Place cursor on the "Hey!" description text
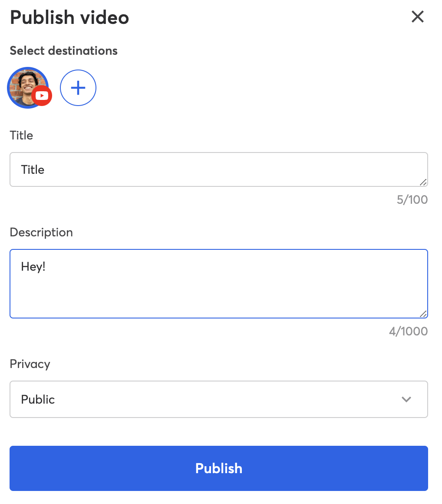This screenshot has width=442, height=504. point(33,267)
